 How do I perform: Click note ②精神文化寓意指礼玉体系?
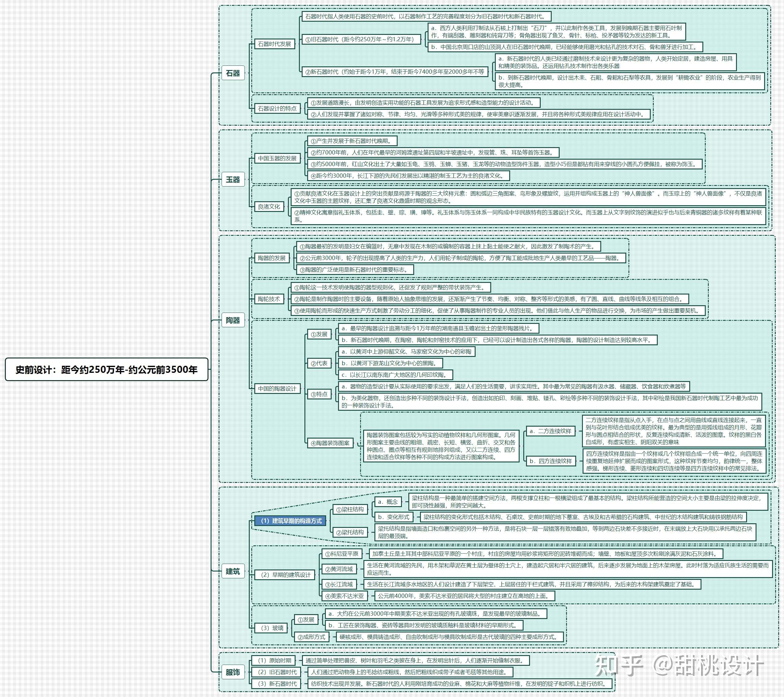[528, 216]
